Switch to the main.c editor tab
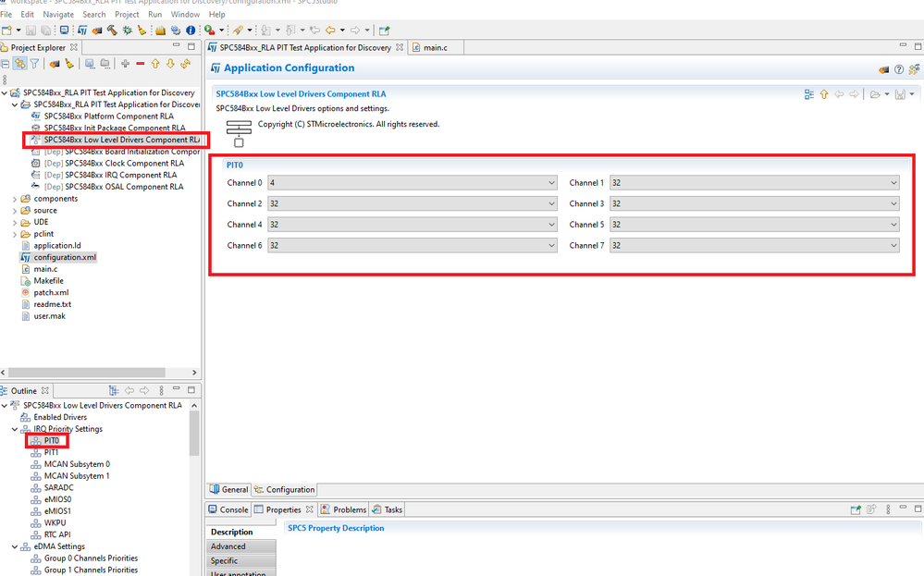Image resolution: width=924 pixels, height=576 pixels. click(x=435, y=48)
